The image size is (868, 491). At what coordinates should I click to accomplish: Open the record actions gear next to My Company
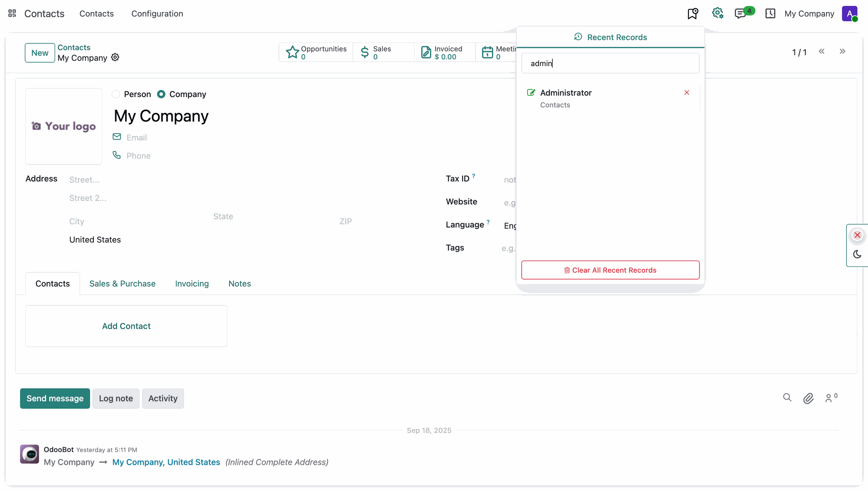[x=115, y=57]
